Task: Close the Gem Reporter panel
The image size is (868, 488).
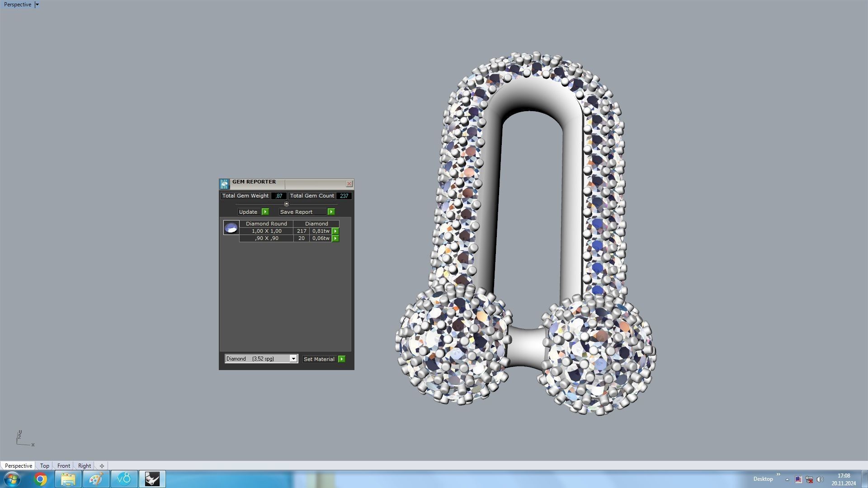Action: [x=349, y=184]
